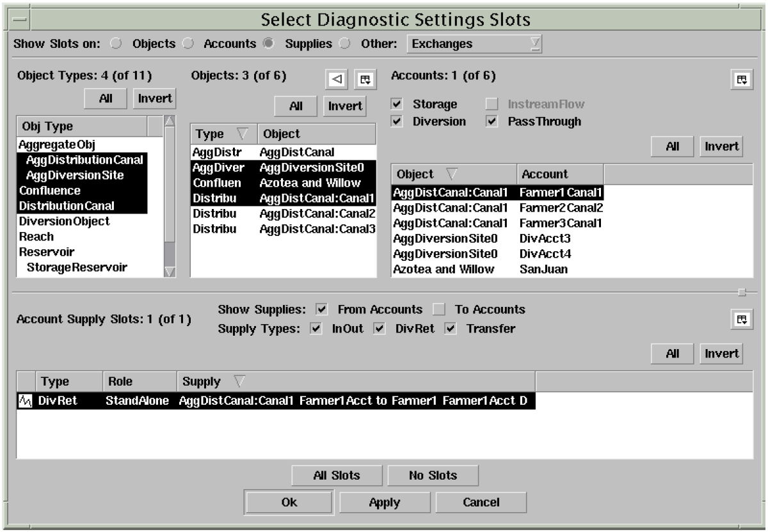The image size is (768, 532).
Task: Open list options icon for Account Supply Slots
Action: coord(740,319)
